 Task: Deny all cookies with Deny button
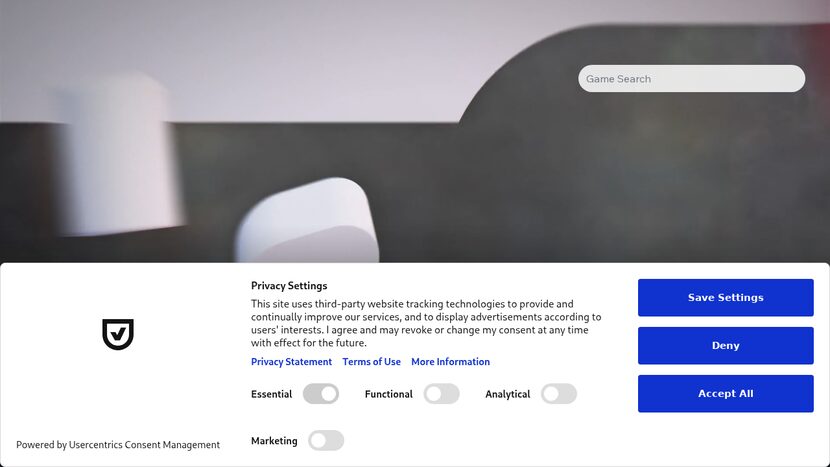coord(725,346)
